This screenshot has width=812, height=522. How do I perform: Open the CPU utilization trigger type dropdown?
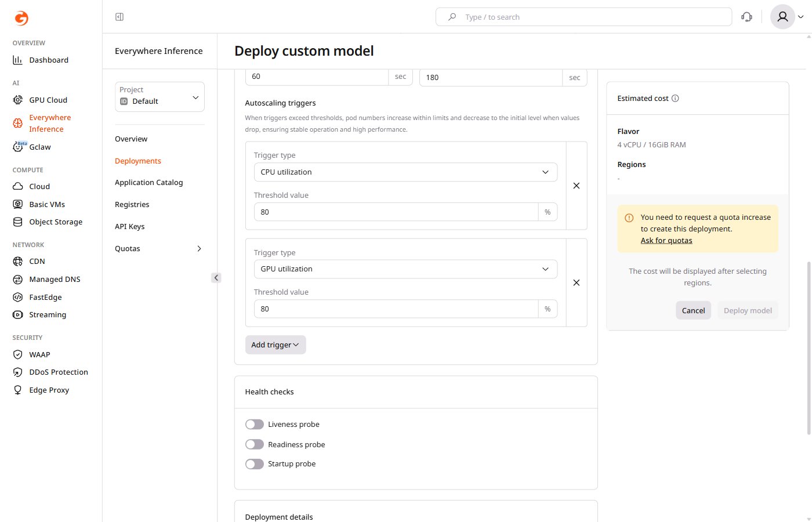click(x=405, y=172)
